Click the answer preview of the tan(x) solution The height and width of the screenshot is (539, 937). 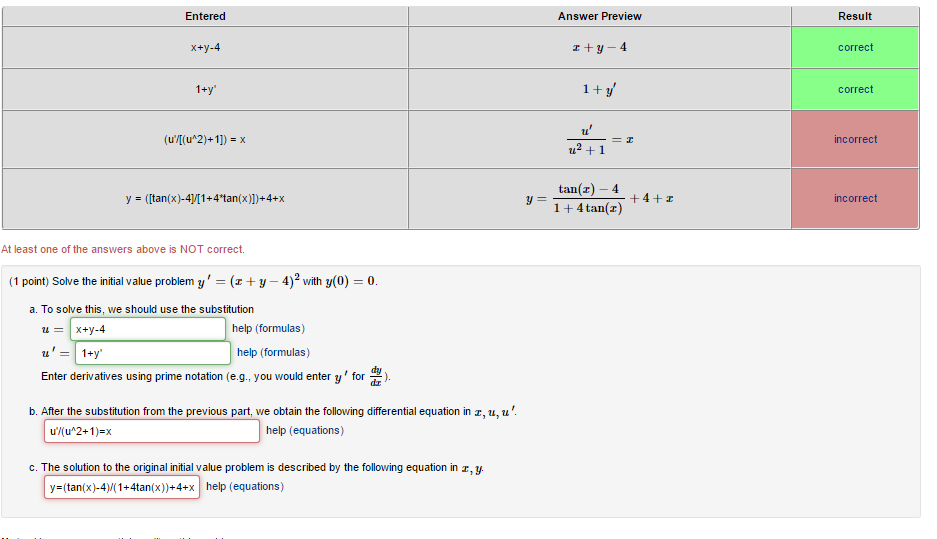(x=599, y=198)
